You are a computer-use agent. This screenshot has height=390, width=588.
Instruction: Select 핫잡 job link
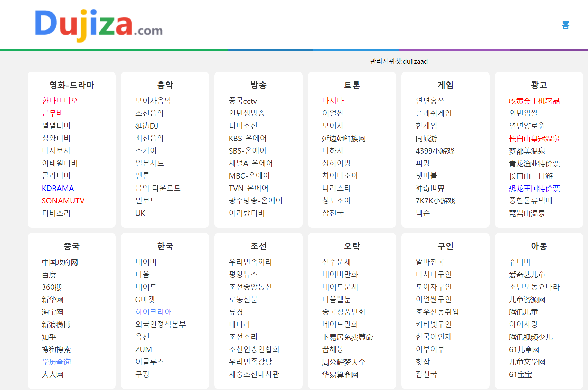coord(423,362)
